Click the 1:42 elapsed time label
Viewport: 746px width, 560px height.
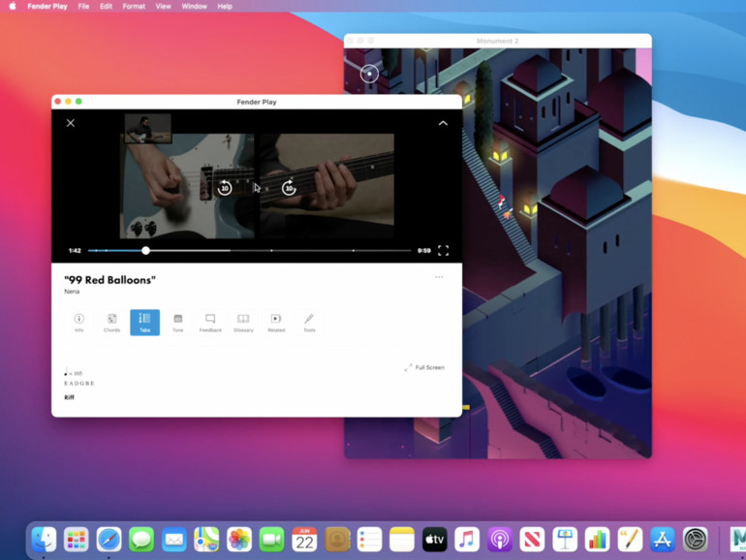pyautogui.click(x=75, y=251)
